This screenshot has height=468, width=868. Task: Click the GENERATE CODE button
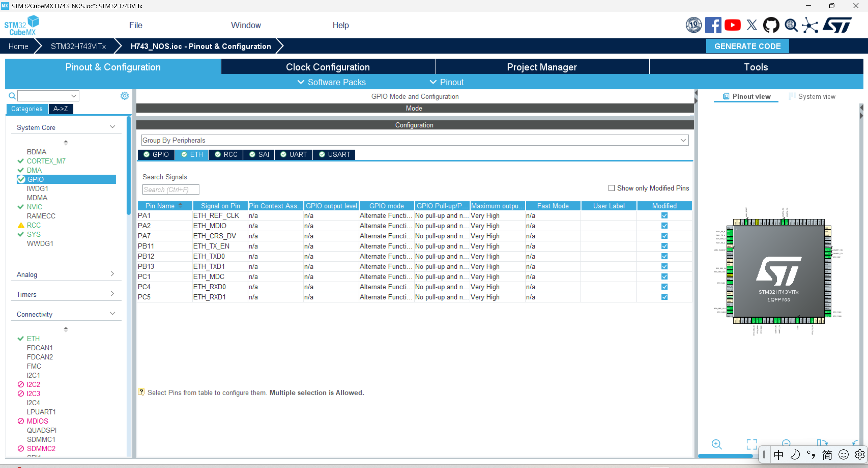point(747,46)
